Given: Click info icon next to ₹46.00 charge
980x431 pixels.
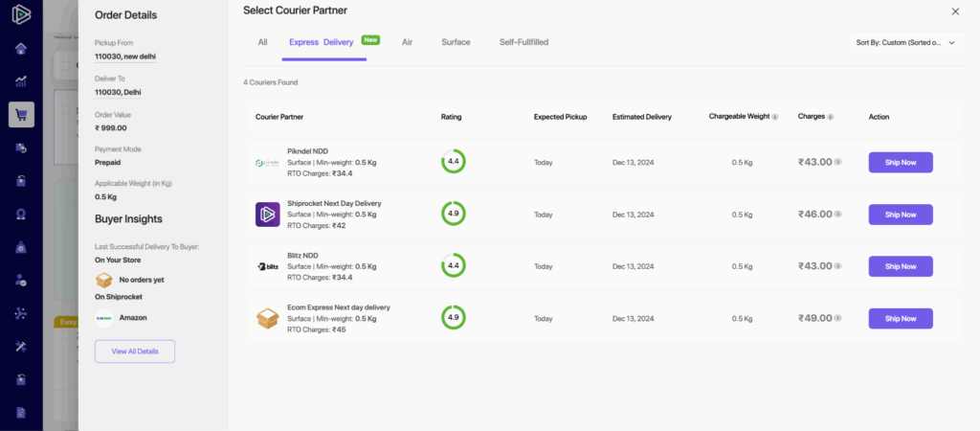Looking at the screenshot, I should click(837, 215).
